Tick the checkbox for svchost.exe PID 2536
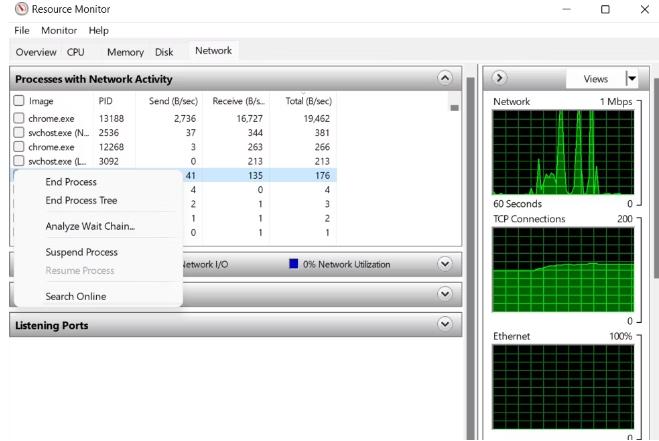This screenshot has width=659, height=441. (19, 132)
